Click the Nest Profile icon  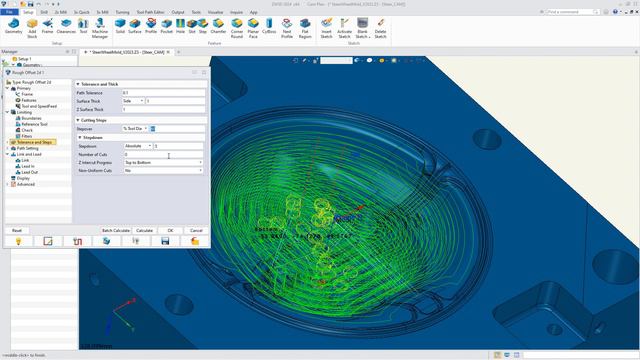(x=287, y=29)
